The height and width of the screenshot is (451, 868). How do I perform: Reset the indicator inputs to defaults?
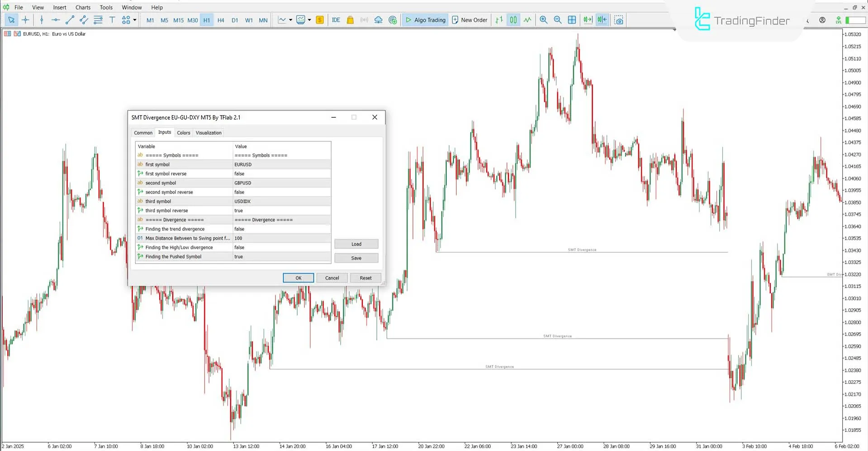pos(365,278)
